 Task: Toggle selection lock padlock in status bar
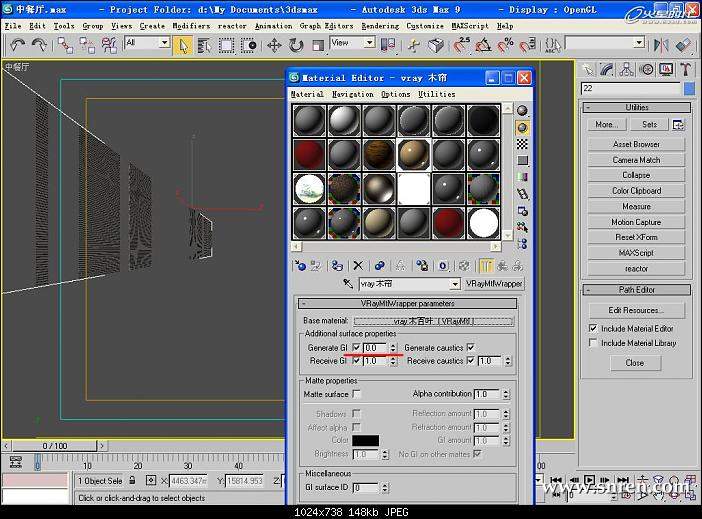(132, 480)
